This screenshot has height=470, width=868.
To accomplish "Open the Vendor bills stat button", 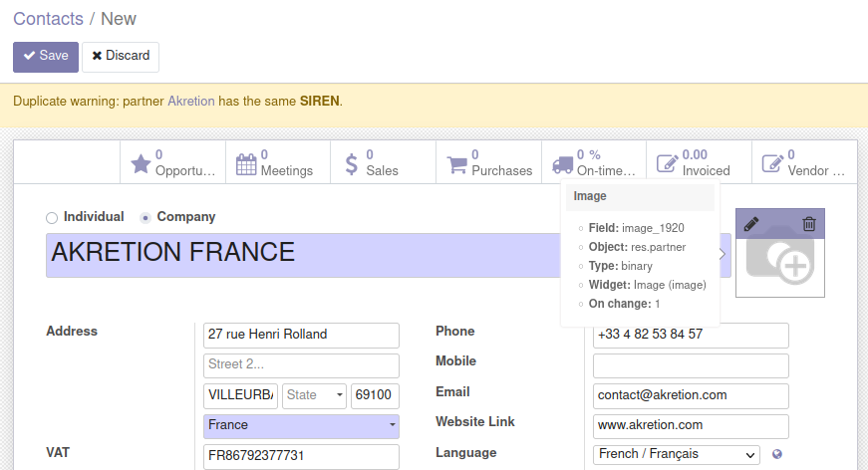I will pos(804,162).
